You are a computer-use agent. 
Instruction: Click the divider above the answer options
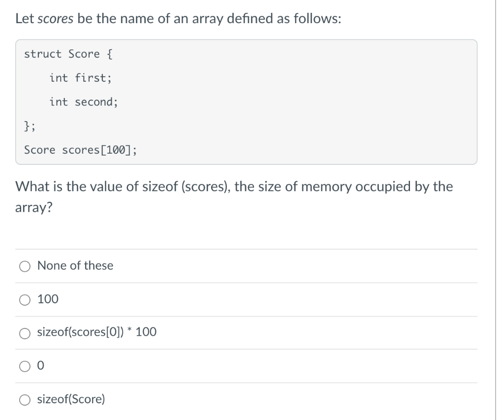pos(246,249)
